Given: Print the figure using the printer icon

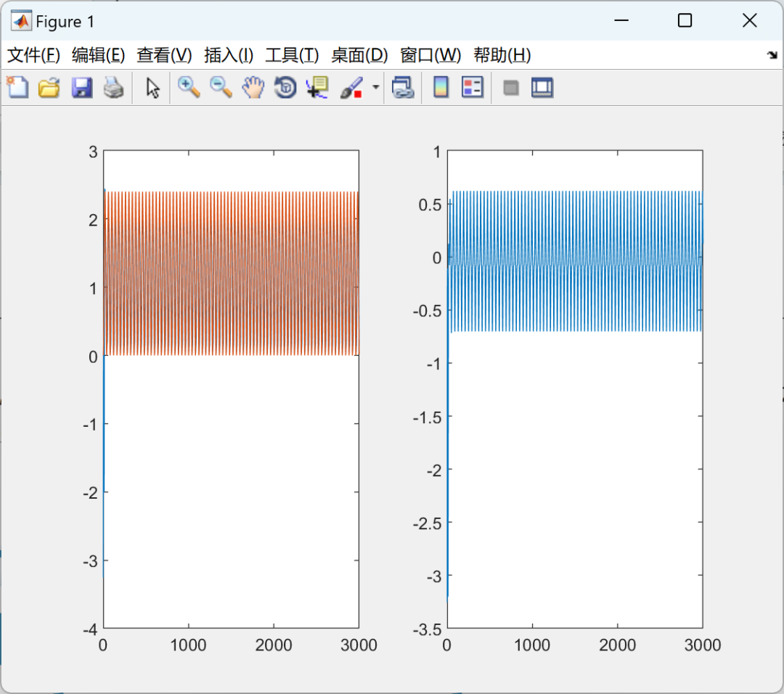Looking at the screenshot, I should (x=114, y=88).
